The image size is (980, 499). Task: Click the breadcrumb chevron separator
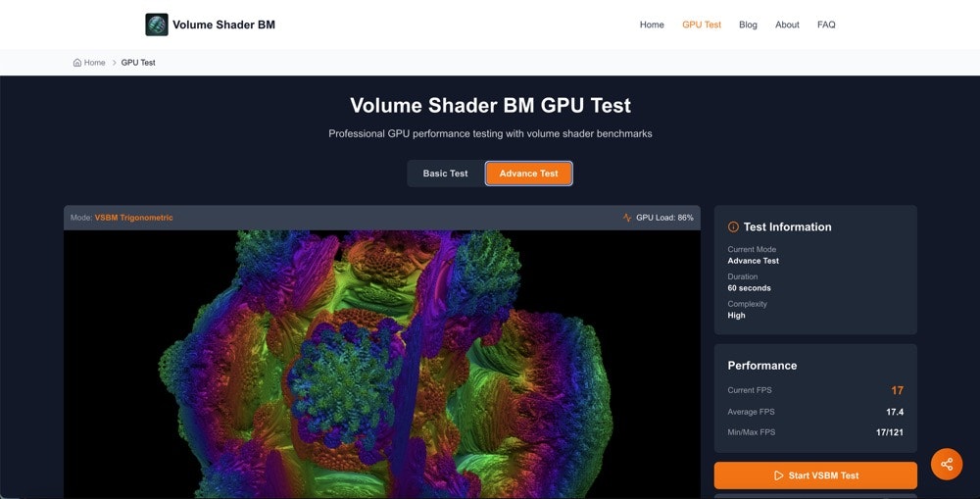pos(114,63)
